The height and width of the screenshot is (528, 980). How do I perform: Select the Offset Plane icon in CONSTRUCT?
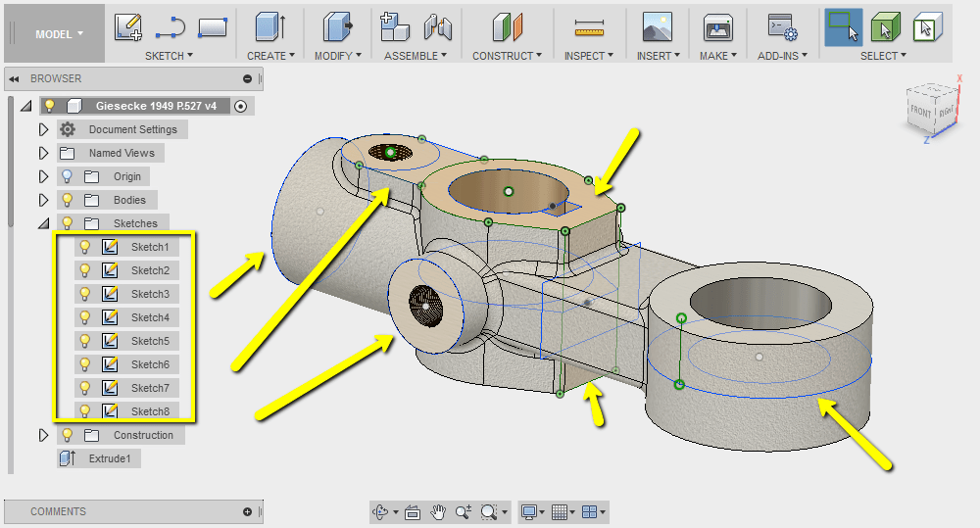[x=507, y=27]
